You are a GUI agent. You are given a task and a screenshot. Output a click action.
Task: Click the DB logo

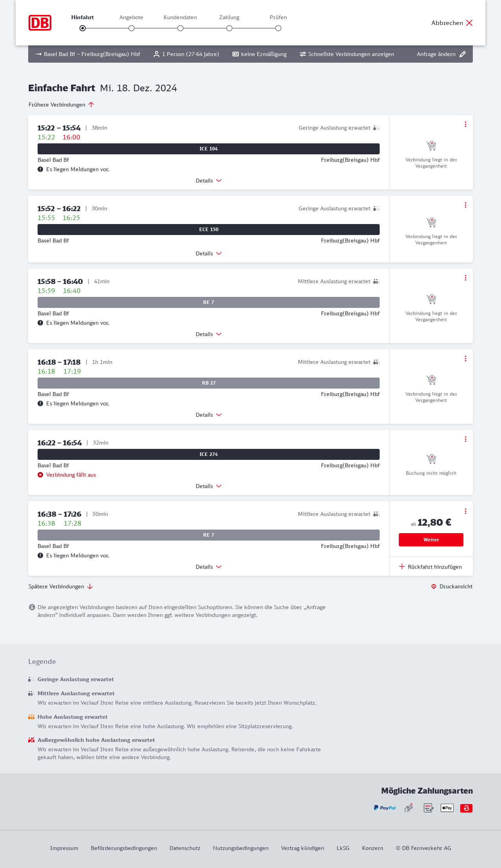[x=40, y=23]
